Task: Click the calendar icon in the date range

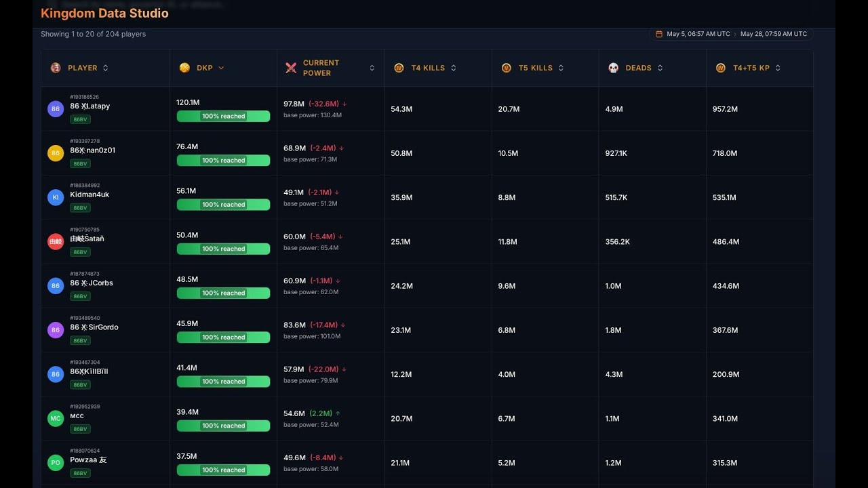Action: click(659, 34)
